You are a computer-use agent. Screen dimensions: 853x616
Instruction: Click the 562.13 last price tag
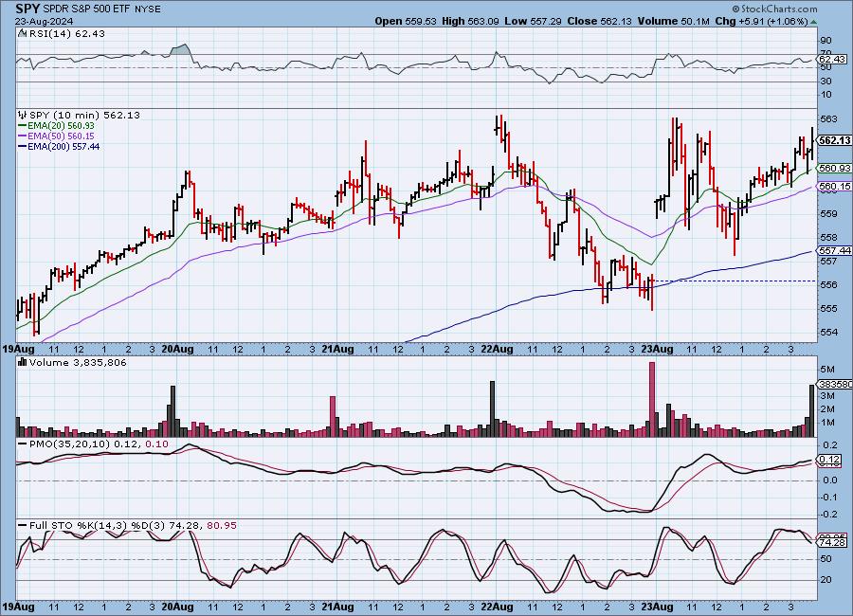click(834, 140)
